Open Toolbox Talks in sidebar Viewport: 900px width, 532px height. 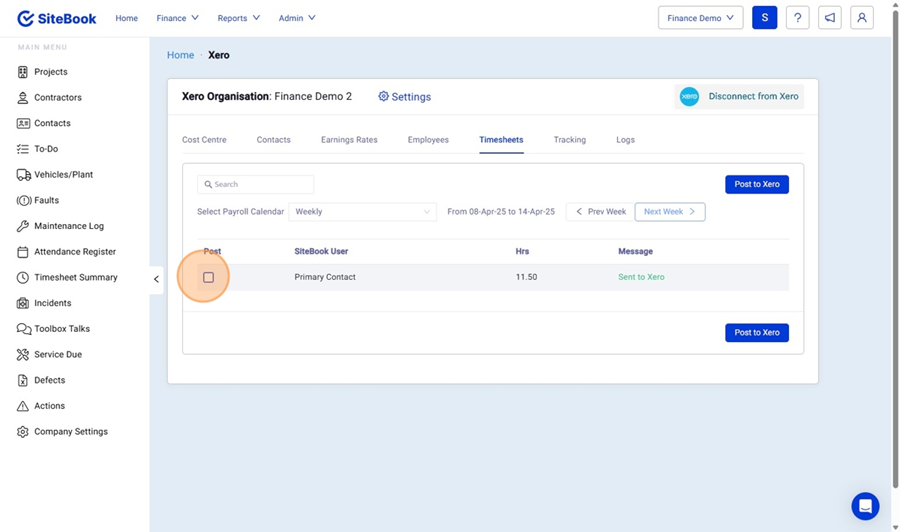[x=61, y=329]
